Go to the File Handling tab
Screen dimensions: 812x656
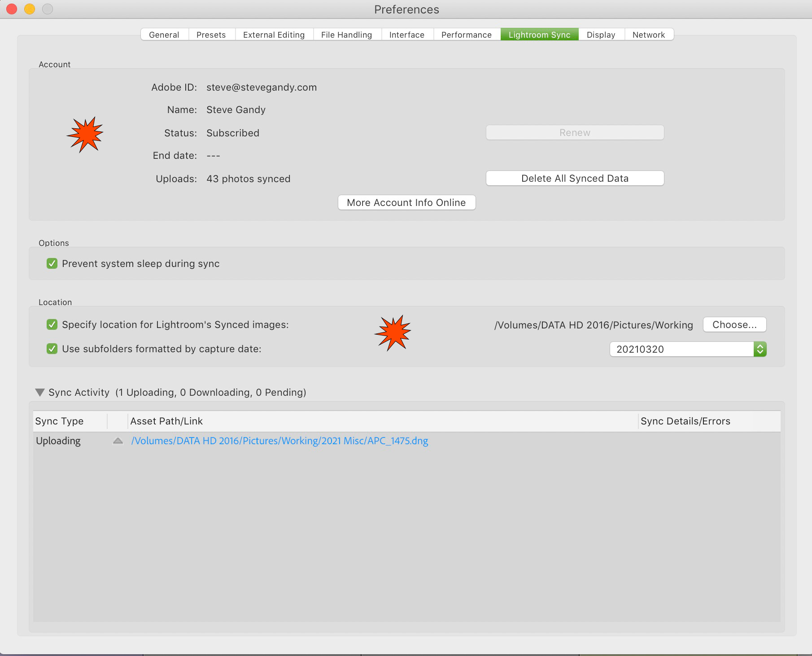coord(347,35)
